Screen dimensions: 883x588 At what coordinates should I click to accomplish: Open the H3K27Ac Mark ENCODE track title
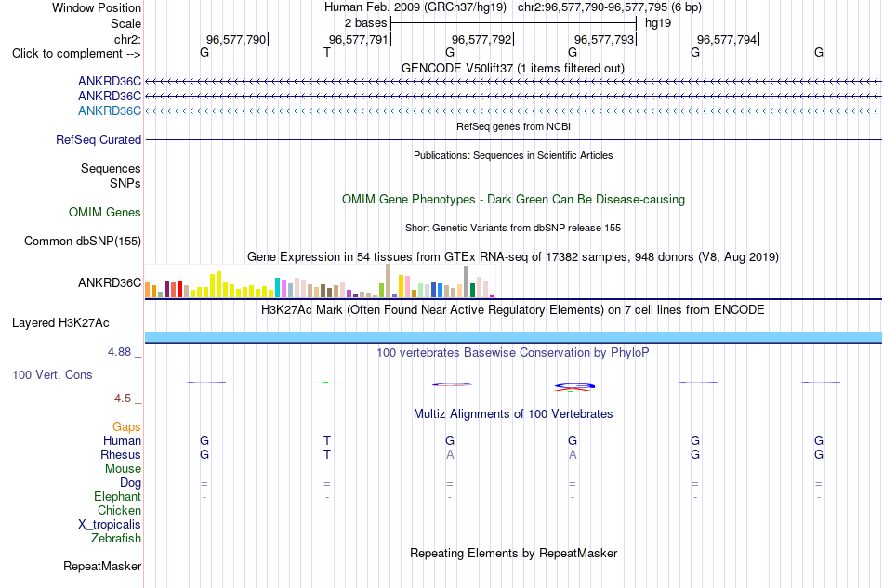513,310
